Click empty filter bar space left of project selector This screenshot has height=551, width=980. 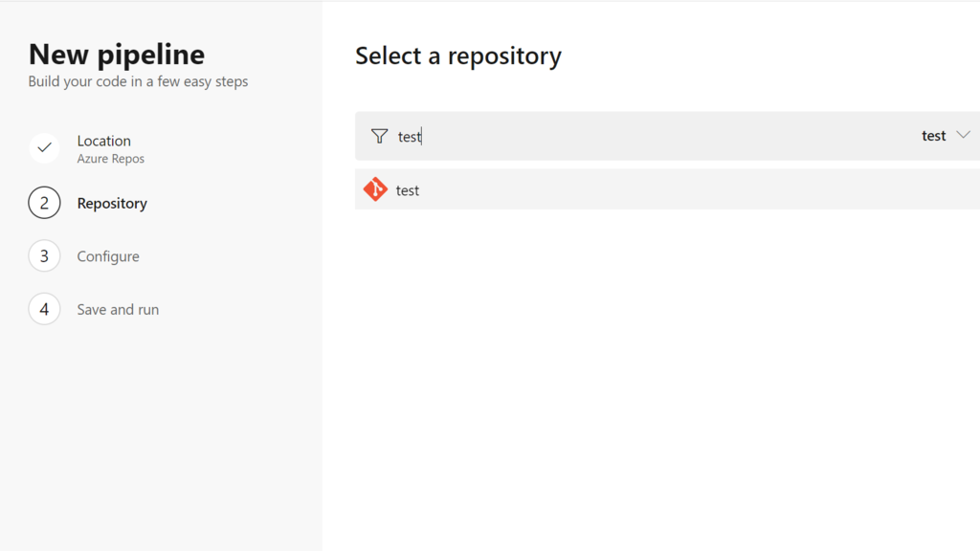(x=718, y=136)
